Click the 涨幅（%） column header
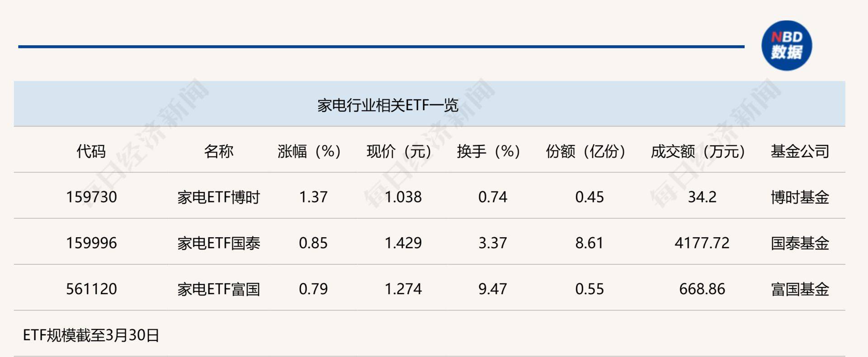 coord(309,151)
